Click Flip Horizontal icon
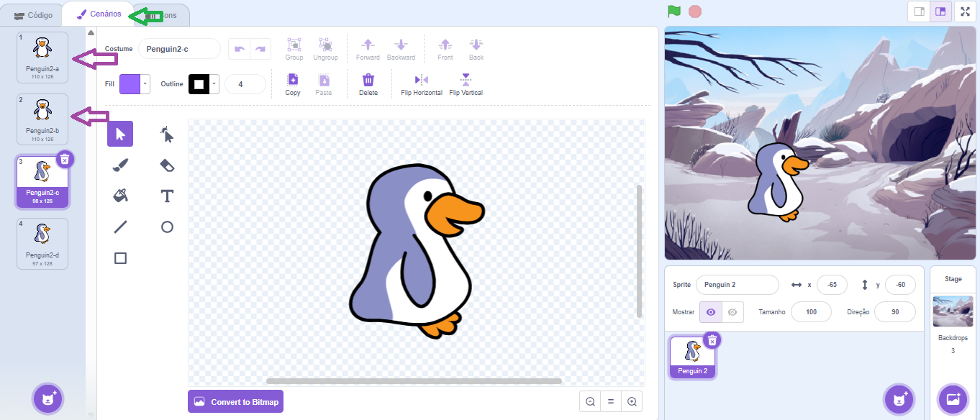This screenshot has width=980, height=420. [421, 81]
